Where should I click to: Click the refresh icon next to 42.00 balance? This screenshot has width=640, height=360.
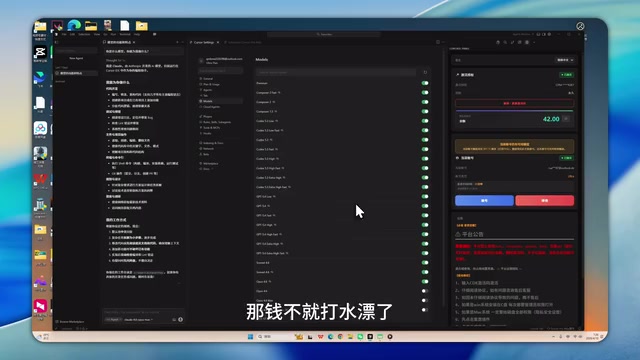tap(566, 119)
